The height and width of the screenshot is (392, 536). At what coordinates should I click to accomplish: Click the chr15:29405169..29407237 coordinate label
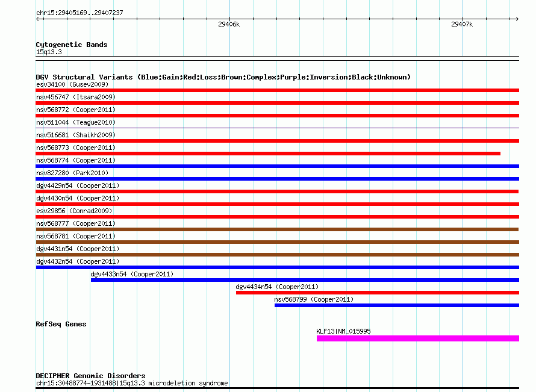(x=79, y=13)
